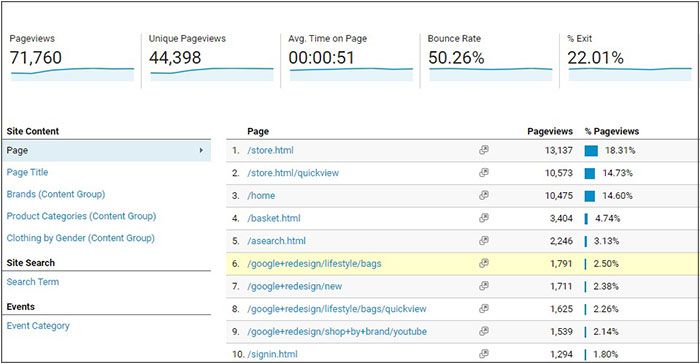Click the /google+redesign/lifestyle/bags/quickview link
700x364 pixels.
[337, 309]
